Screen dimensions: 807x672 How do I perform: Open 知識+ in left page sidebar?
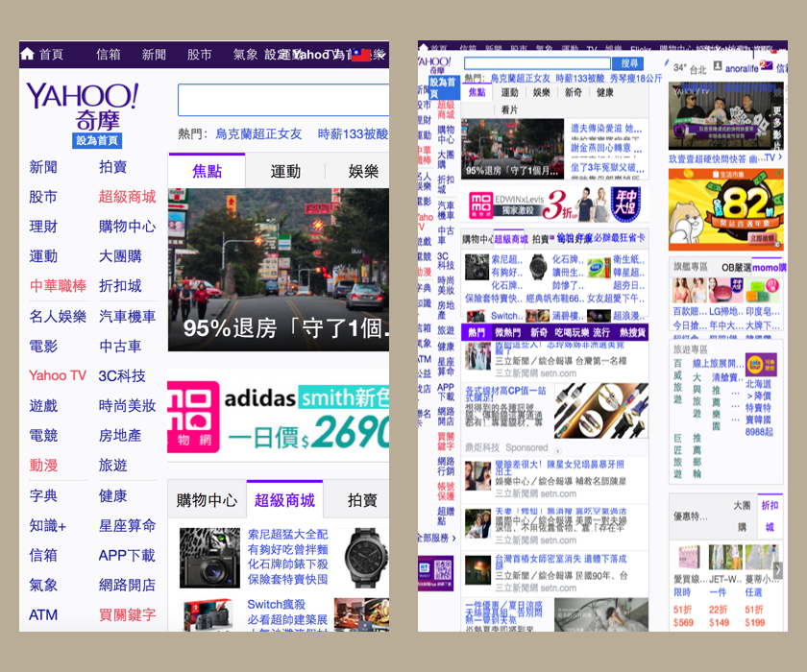[47, 525]
